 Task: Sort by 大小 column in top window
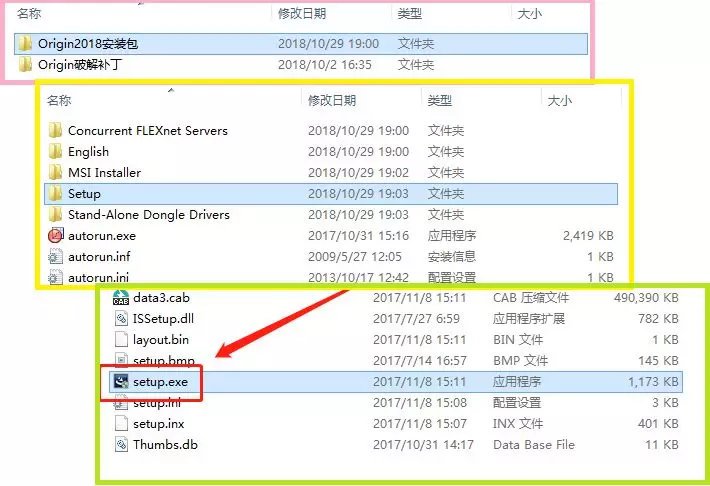click(x=529, y=14)
